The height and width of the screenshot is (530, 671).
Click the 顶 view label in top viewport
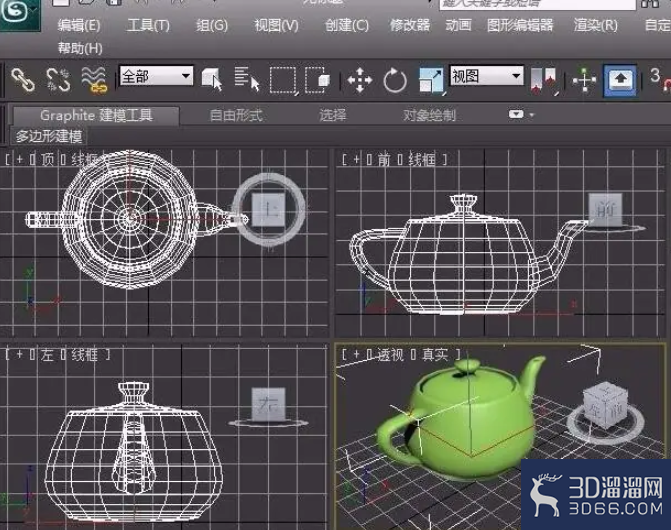click(x=48, y=160)
